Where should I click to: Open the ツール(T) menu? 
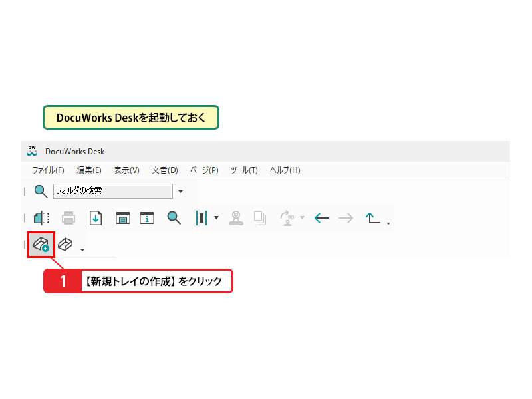244,170
